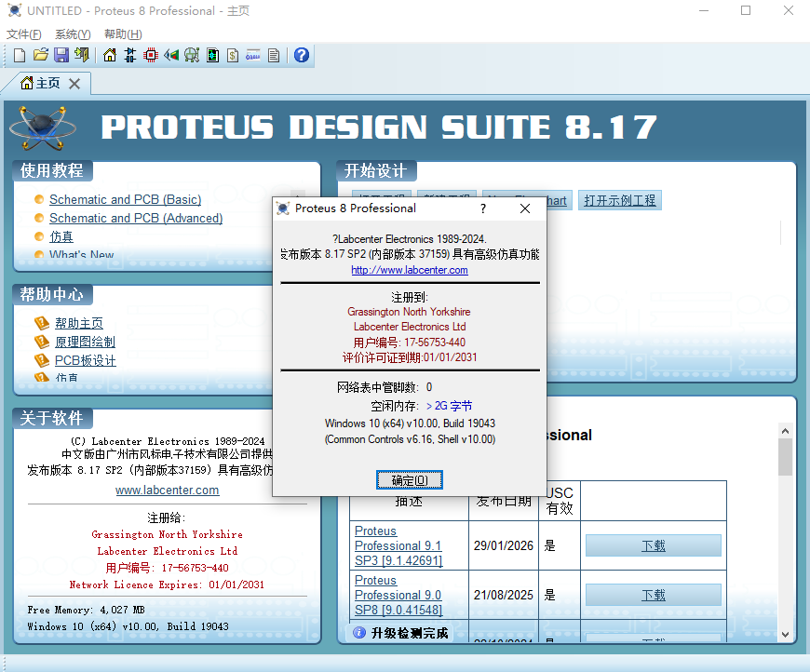Launch PCB Layout via red chip icon
Screen dimensions: 810x672
[x=151, y=55]
